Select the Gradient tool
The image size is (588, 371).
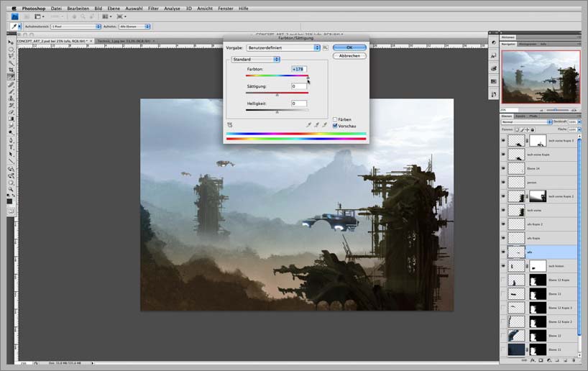click(x=11, y=119)
